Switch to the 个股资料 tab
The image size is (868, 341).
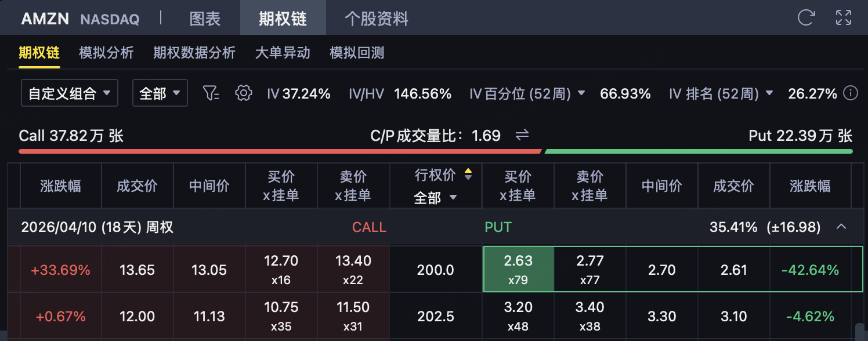pyautogui.click(x=376, y=19)
